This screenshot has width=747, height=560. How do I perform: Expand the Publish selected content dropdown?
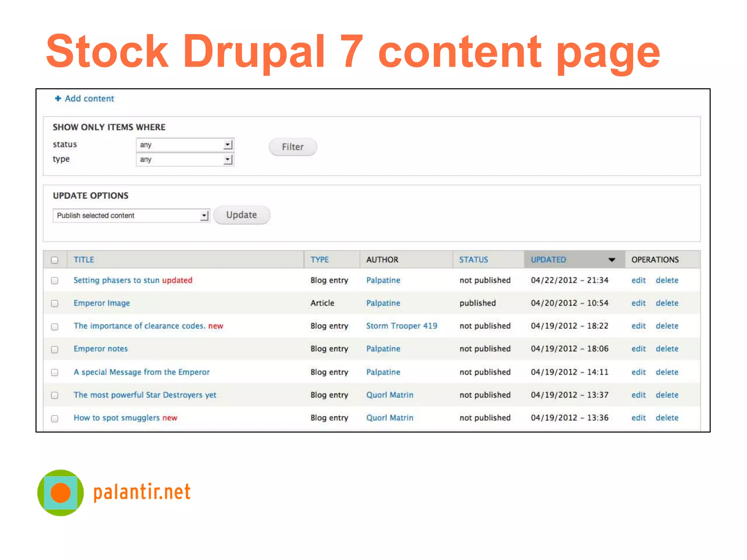(x=131, y=215)
